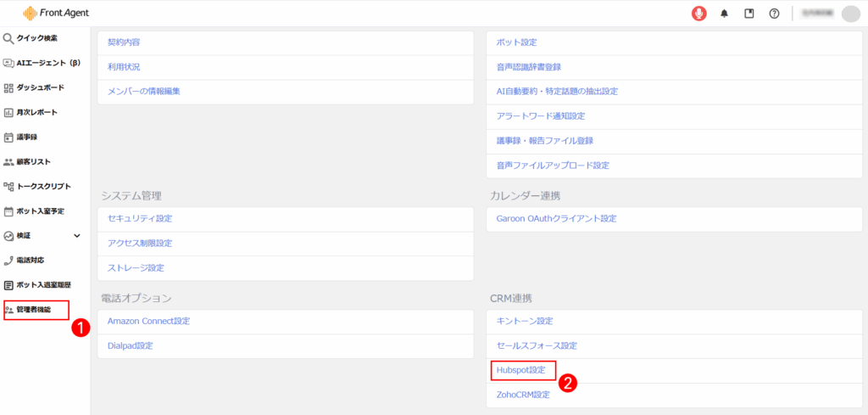Go to 月次レポート in sidebar
This screenshot has width=868, height=415.
[36, 112]
